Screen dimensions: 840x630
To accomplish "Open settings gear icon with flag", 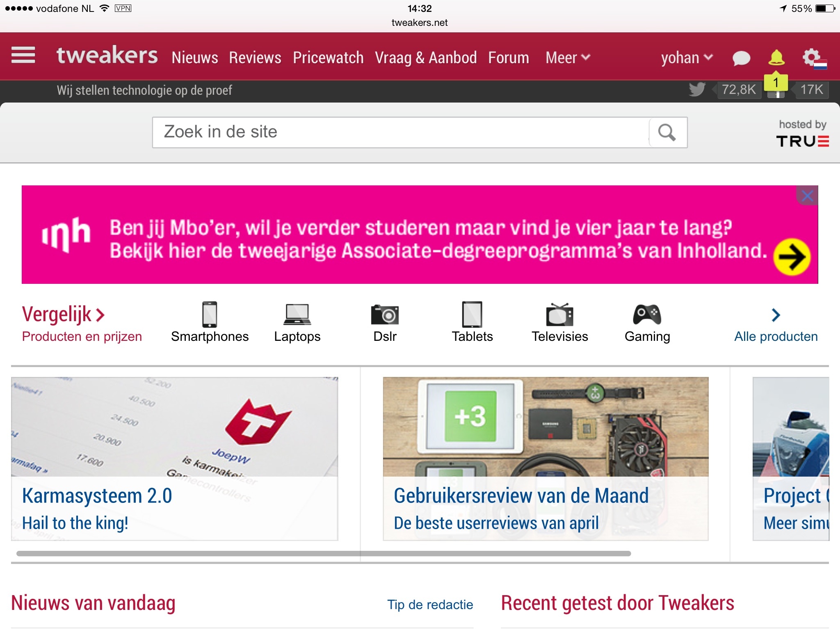I will pyautogui.click(x=814, y=59).
